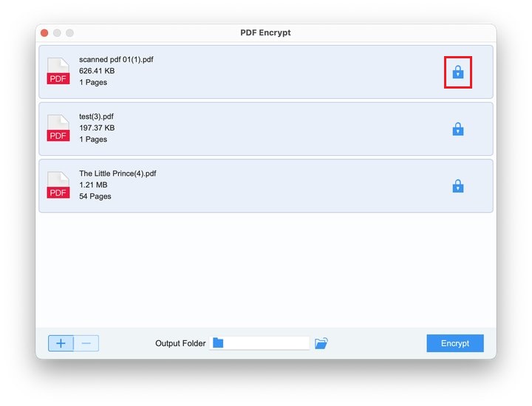Viewport: 532px width, 406px height.
Task: Click the Output Folder label
Action: (x=180, y=343)
